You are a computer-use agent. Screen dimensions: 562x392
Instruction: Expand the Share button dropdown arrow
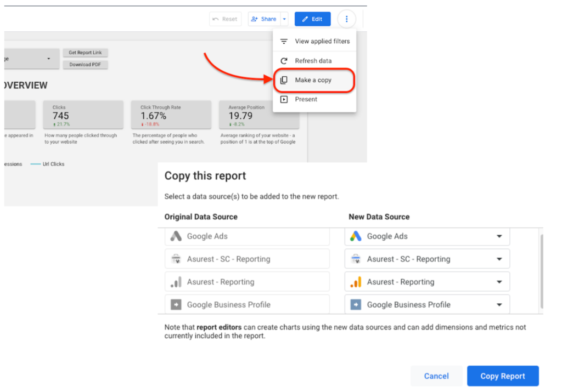pyautogui.click(x=284, y=19)
